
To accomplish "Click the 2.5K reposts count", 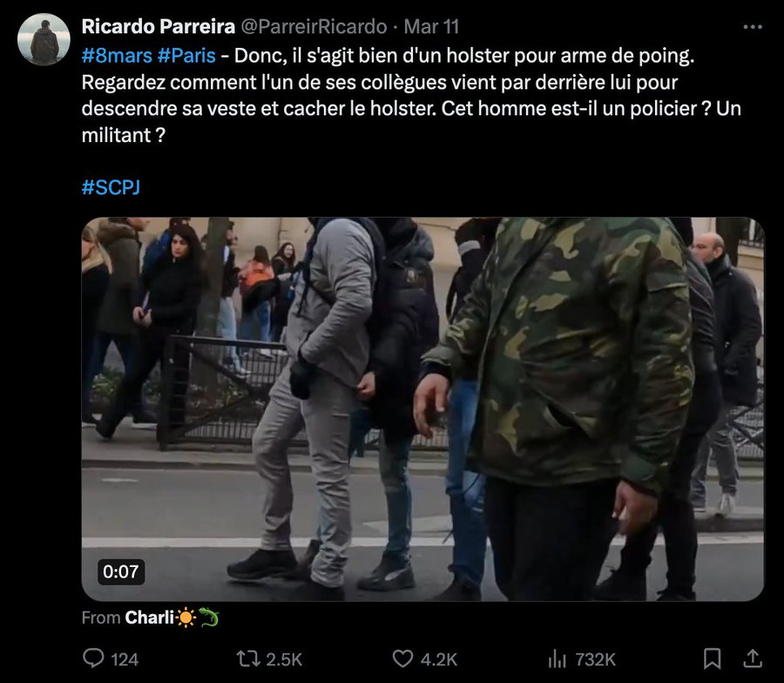I will [284, 659].
